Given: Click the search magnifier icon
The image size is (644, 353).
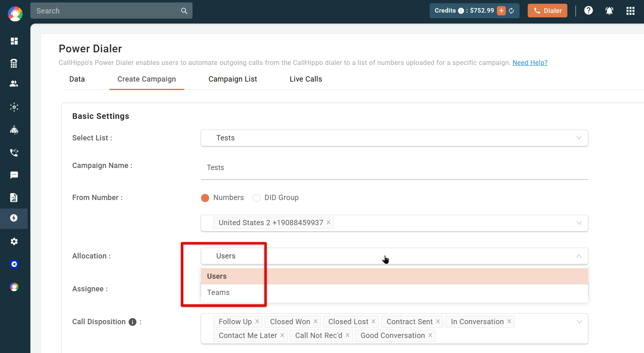Looking at the screenshot, I should 184,11.
